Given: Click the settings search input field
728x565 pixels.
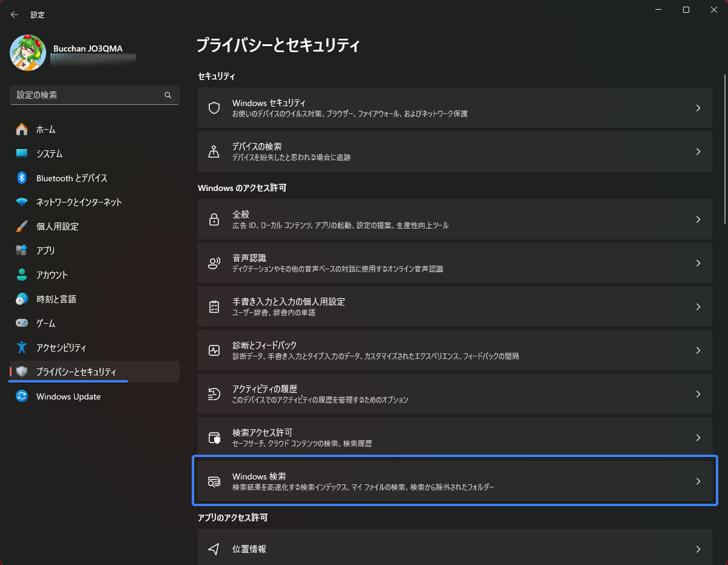Looking at the screenshot, I should pyautogui.click(x=95, y=95).
